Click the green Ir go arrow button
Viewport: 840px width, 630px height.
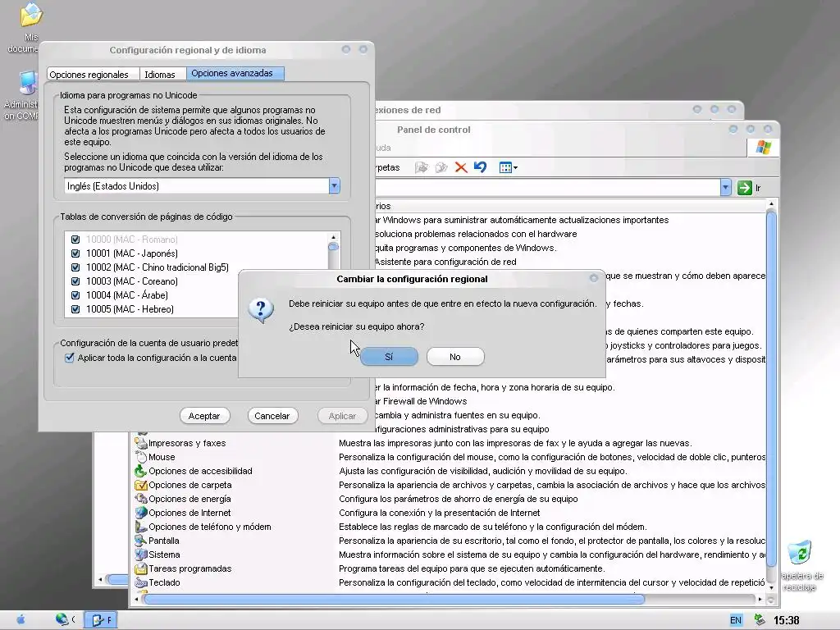[x=745, y=188]
